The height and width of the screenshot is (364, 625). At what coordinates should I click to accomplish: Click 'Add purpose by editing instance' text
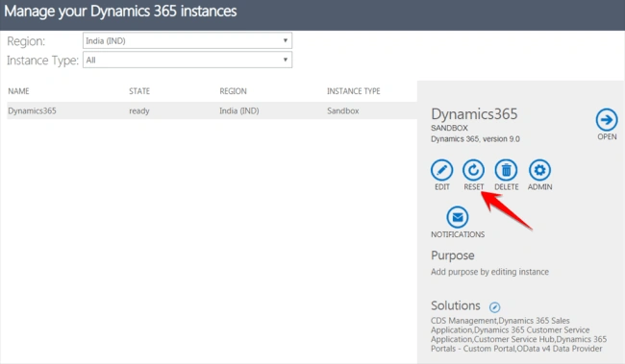tap(489, 272)
